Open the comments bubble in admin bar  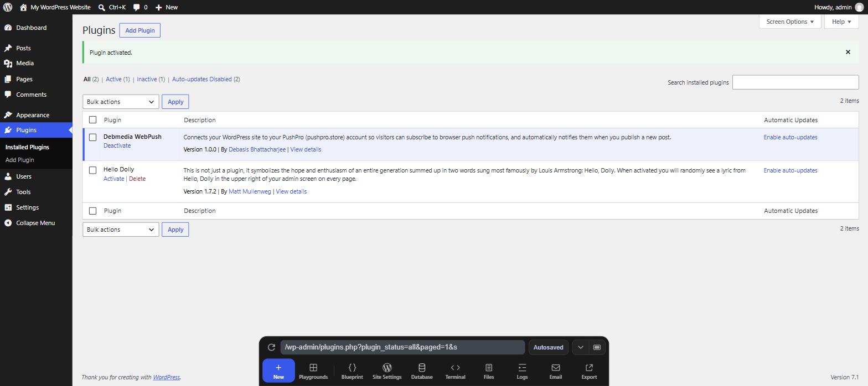pos(140,7)
